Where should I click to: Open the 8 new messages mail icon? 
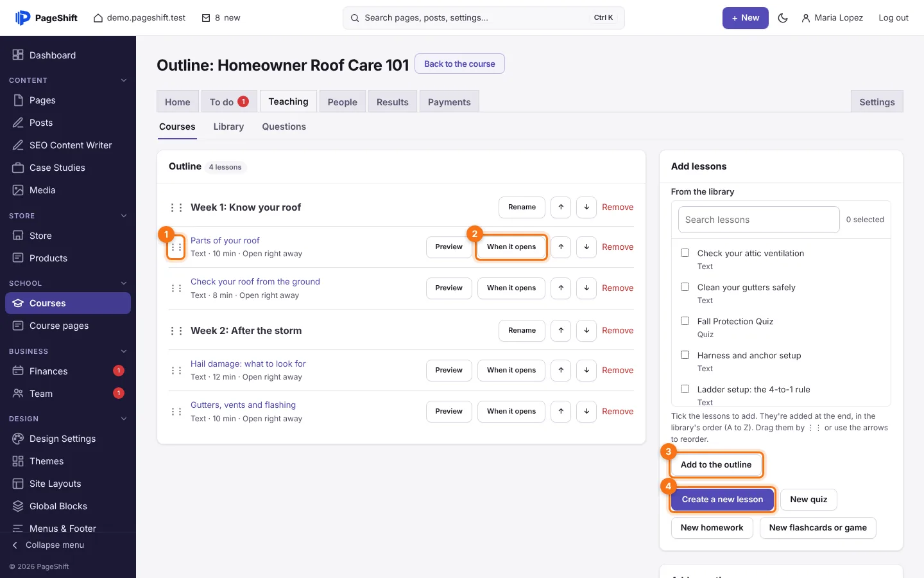(x=206, y=18)
